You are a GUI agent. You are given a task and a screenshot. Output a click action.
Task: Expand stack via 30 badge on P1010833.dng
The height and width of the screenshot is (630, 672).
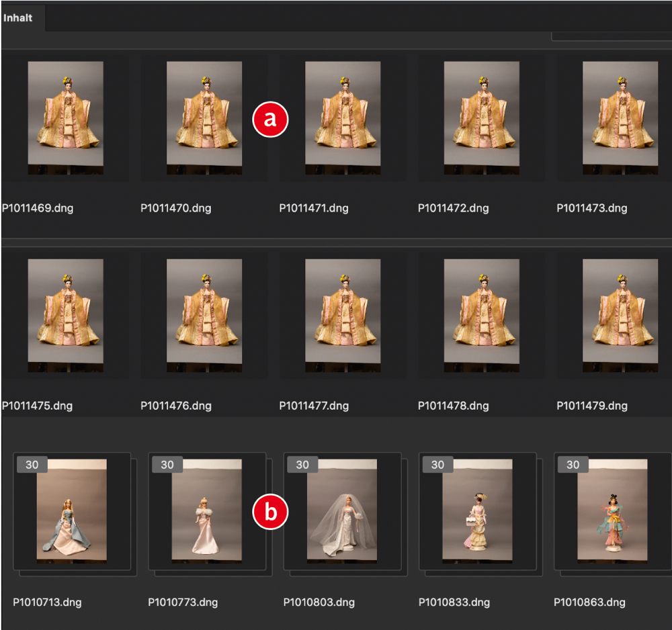pyautogui.click(x=438, y=465)
